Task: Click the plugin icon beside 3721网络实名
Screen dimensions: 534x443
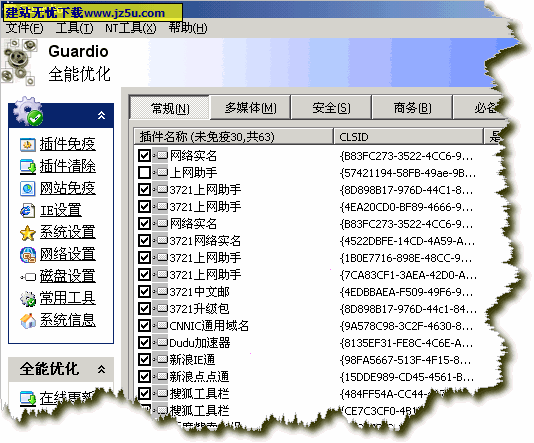Action: coord(160,240)
